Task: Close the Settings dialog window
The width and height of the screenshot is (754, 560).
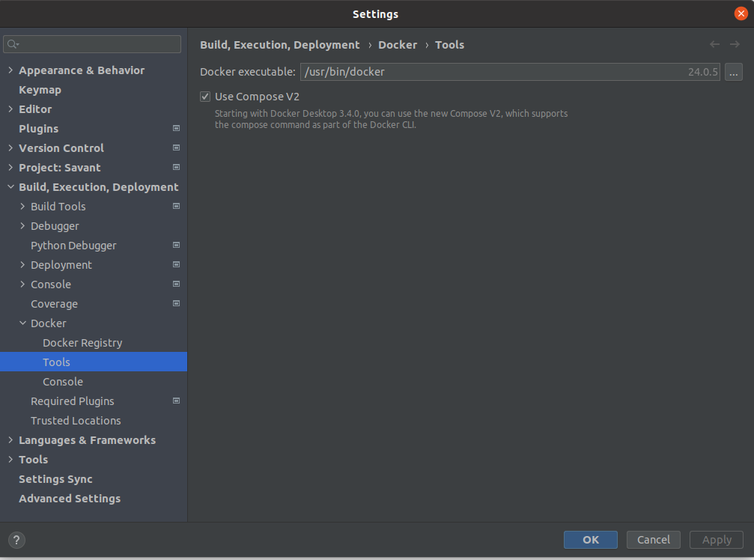Action: pos(741,13)
